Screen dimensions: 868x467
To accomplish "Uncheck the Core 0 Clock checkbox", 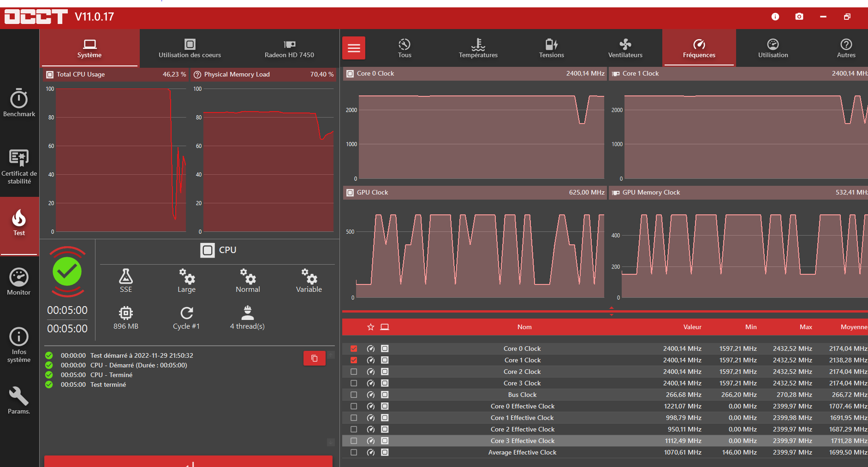I will point(354,349).
